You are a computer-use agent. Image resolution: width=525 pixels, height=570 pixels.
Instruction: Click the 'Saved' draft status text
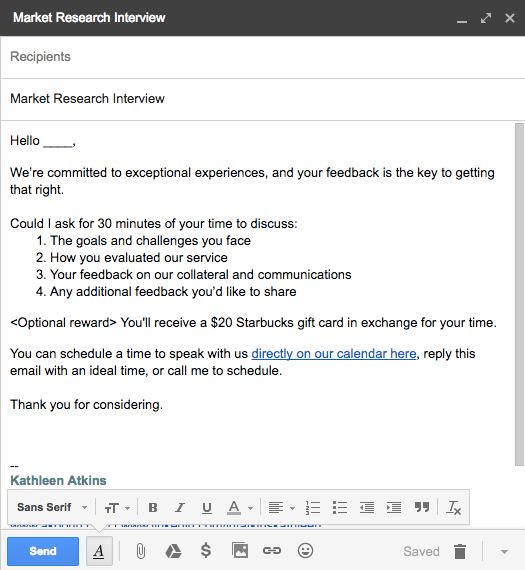(421, 551)
